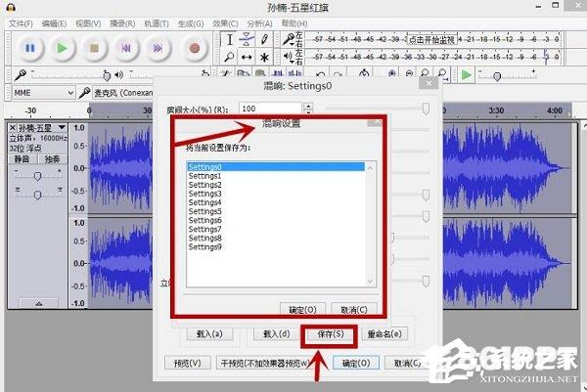
Task: Confirm the reverb dialog with bottom 确定(O)
Action: pyautogui.click(x=356, y=363)
